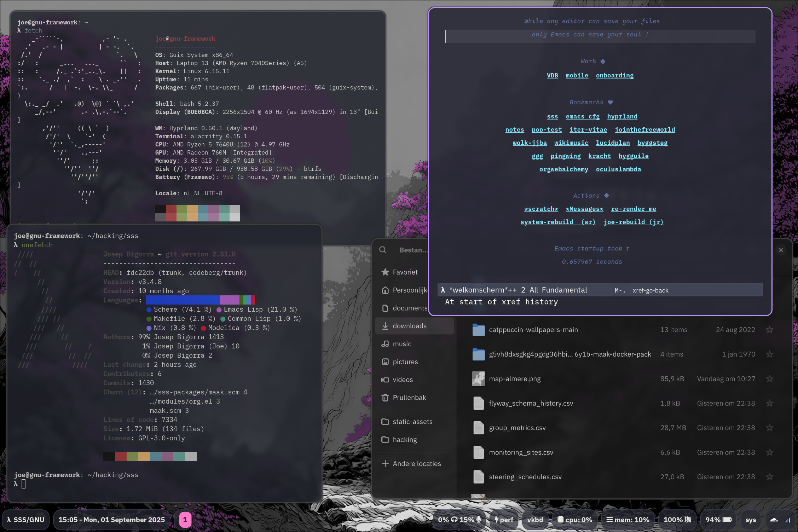Select g5vh8dxsgkg4pgdg36hbi maak-docker-pack folder
798x532 pixels.
click(x=478, y=354)
